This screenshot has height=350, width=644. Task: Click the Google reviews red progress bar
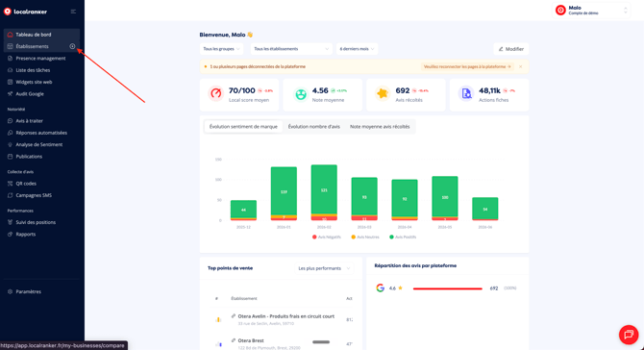coord(447,288)
